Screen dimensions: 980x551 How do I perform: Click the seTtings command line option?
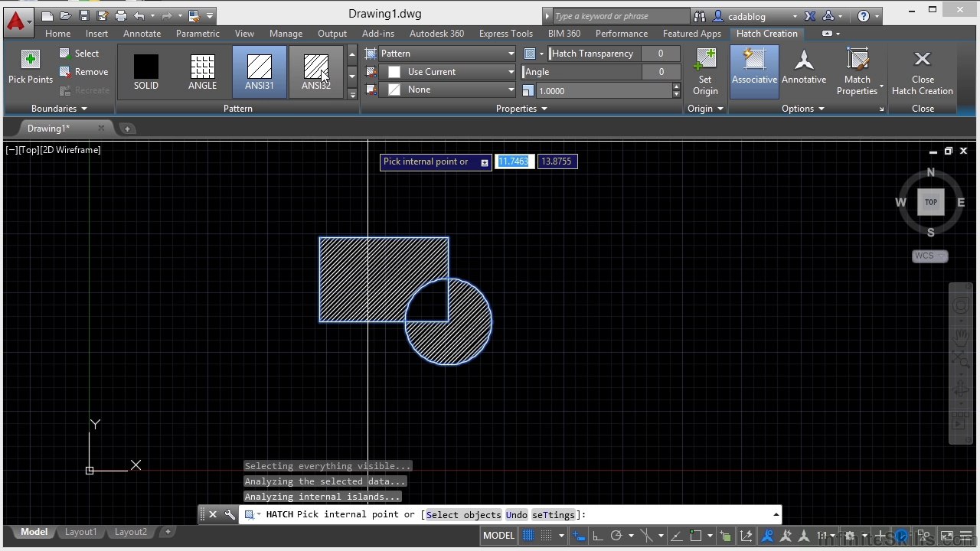pyautogui.click(x=553, y=515)
